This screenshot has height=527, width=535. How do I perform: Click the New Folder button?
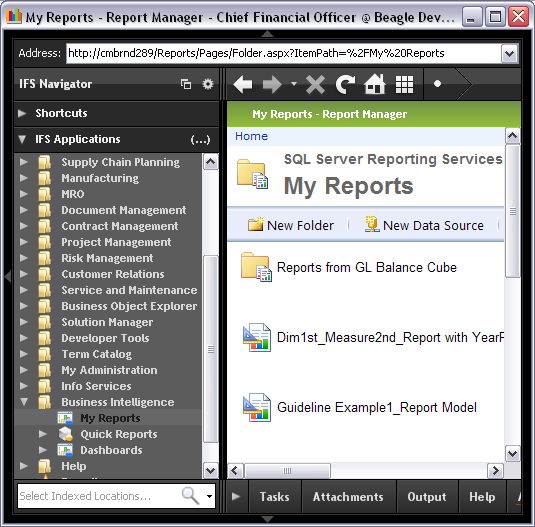pyautogui.click(x=291, y=225)
